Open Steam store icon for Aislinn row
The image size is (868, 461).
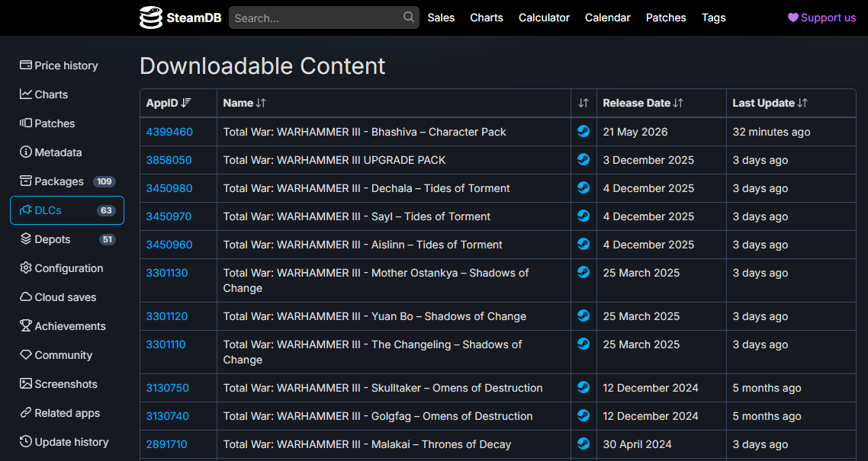[583, 245]
